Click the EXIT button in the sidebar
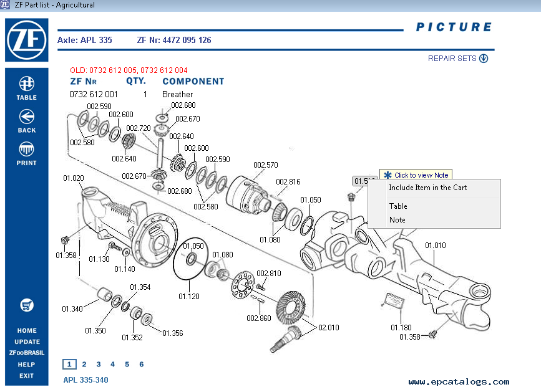Image resolution: width=541 pixels, height=392 pixels. point(26,376)
